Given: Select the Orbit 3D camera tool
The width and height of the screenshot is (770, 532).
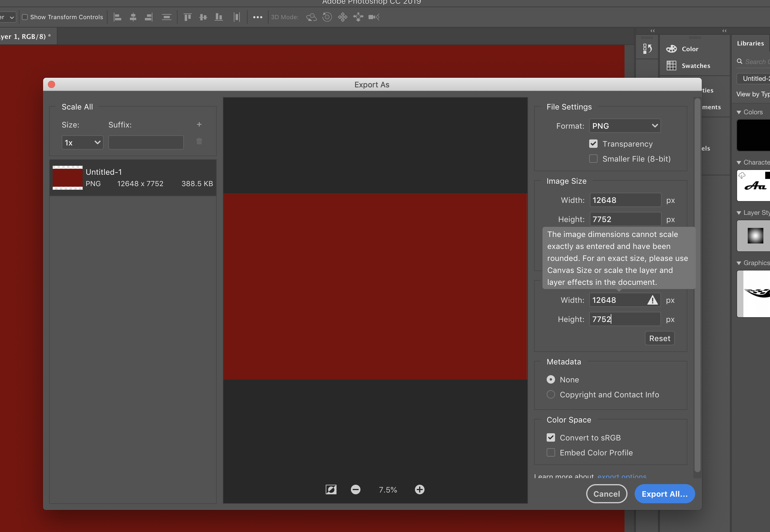Looking at the screenshot, I should coord(311,17).
